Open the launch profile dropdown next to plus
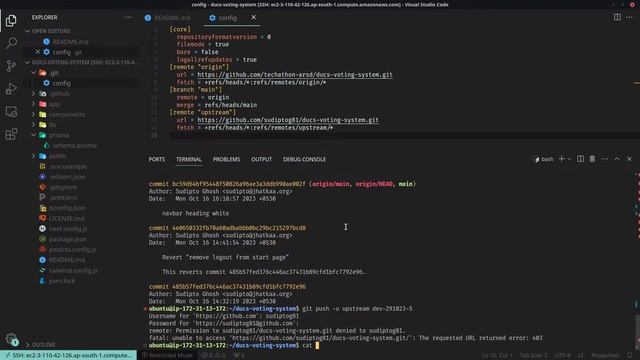This screenshot has width=640, height=360. coord(569,159)
